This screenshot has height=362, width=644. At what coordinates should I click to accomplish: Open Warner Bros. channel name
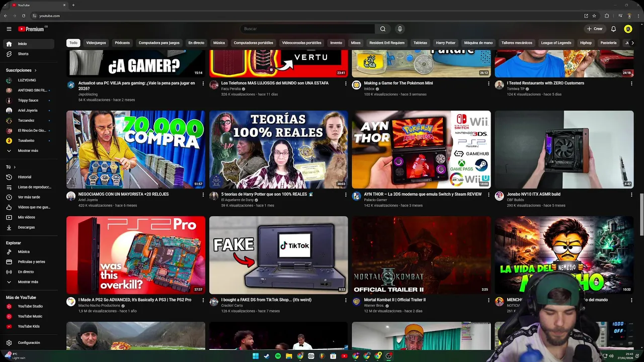pos(374,306)
